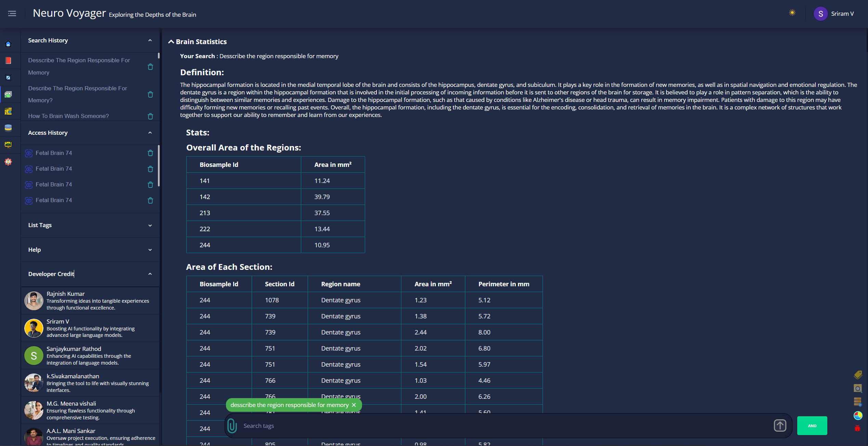
Task: Click the database cylinder sidebar icon
Action: tap(8, 128)
